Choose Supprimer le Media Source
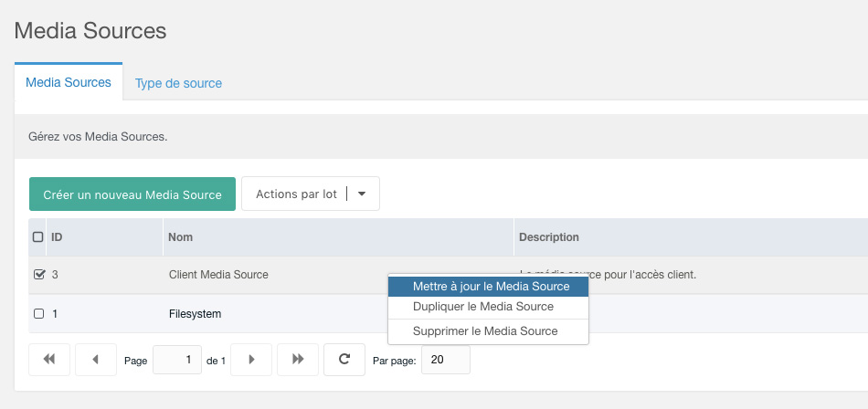This screenshot has height=409, width=868. tap(488, 331)
